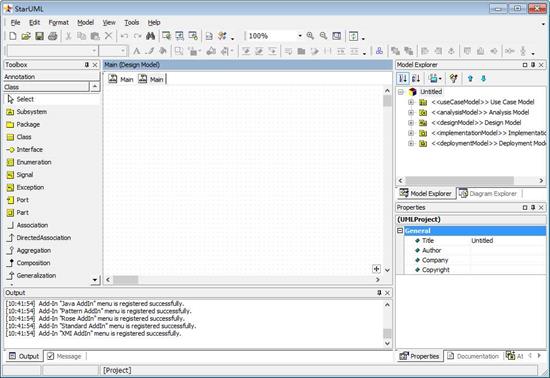The image size is (550, 378).
Task: Click the Copy toolbar icon
Action: click(x=81, y=36)
